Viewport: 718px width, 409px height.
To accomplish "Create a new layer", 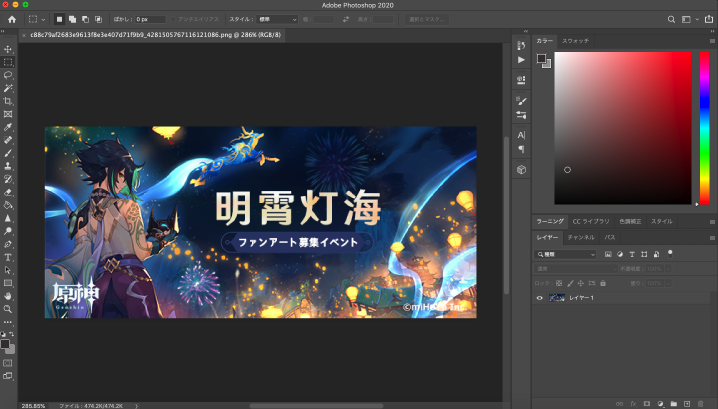I will [x=687, y=404].
